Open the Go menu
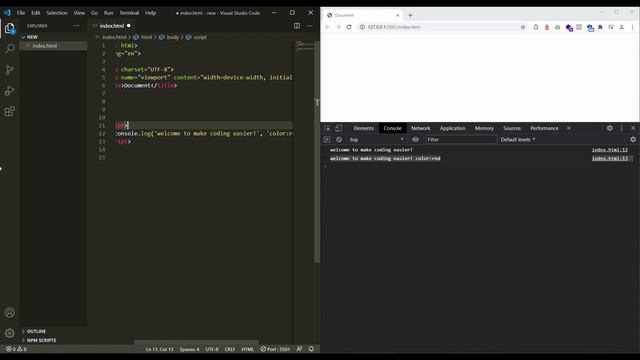This screenshot has width=640, height=360. (94, 13)
